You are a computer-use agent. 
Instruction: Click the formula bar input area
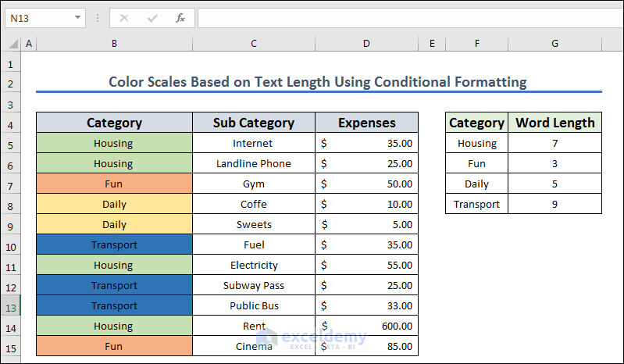(x=406, y=17)
